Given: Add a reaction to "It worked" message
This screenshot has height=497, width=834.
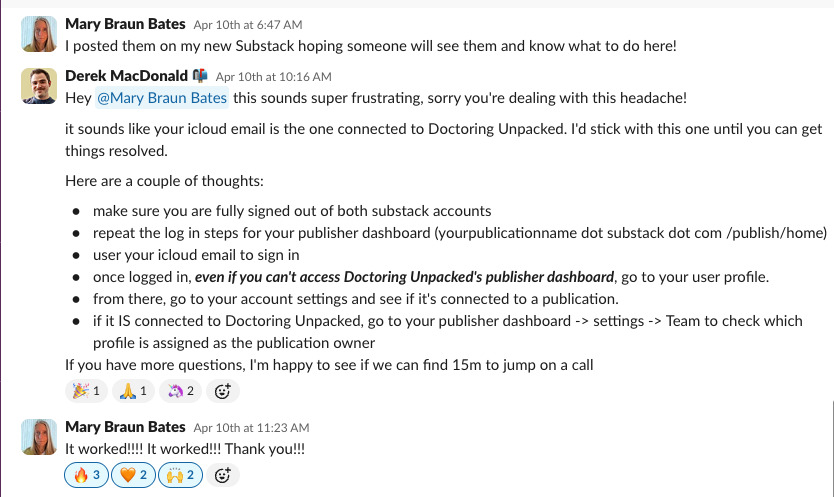Looking at the screenshot, I should pyautogui.click(x=222, y=475).
